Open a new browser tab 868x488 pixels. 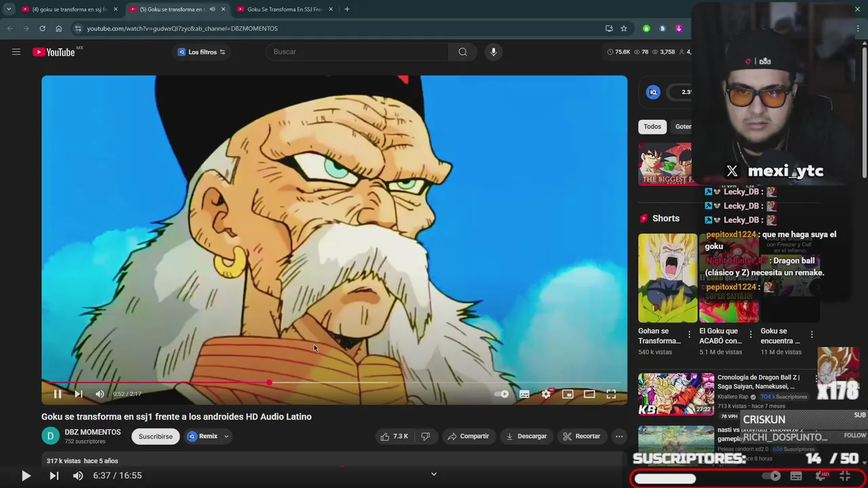(347, 9)
